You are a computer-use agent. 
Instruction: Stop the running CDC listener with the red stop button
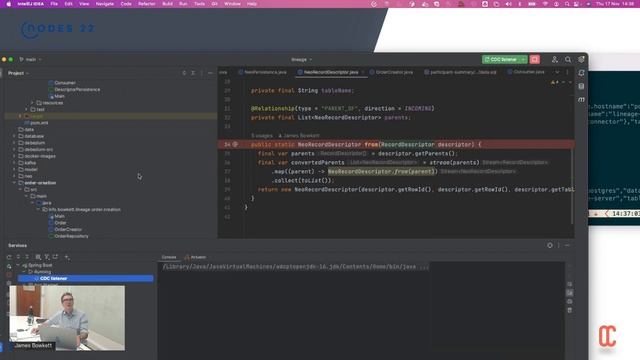(534, 60)
